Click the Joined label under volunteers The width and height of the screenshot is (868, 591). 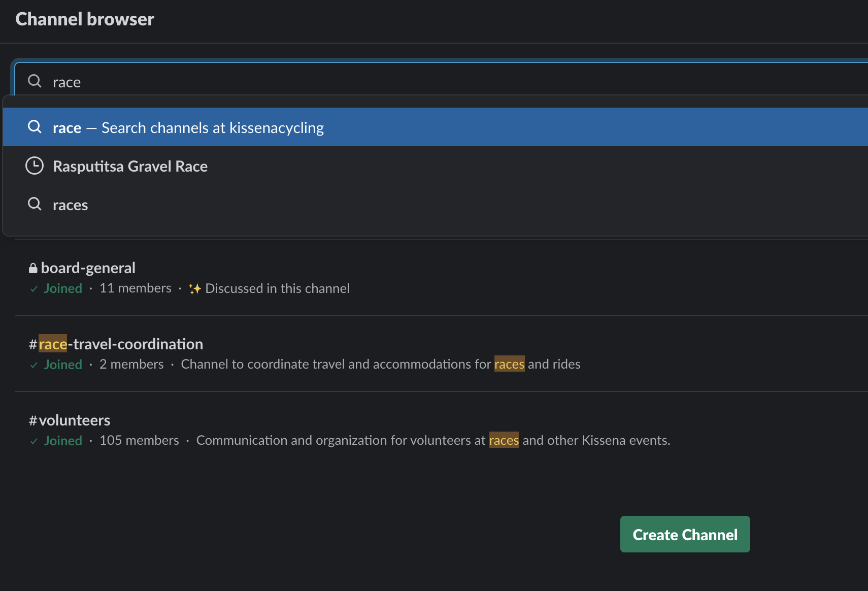[x=63, y=441]
